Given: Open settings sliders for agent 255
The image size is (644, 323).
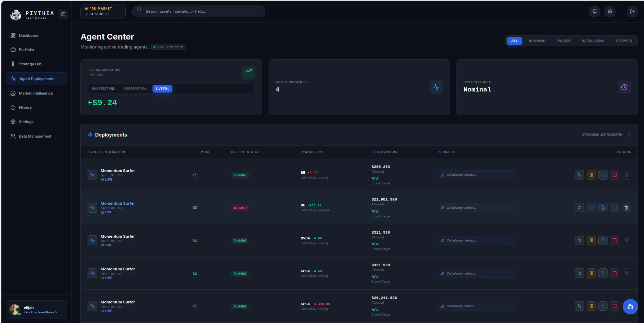Looking at the screenshot, I should [x=579, y=175].
